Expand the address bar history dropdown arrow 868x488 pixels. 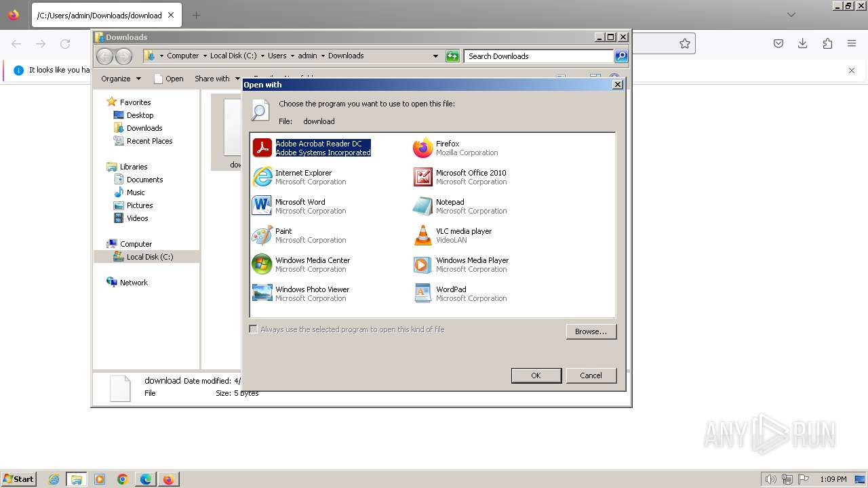pyautogui.click(x=435, y=56)
